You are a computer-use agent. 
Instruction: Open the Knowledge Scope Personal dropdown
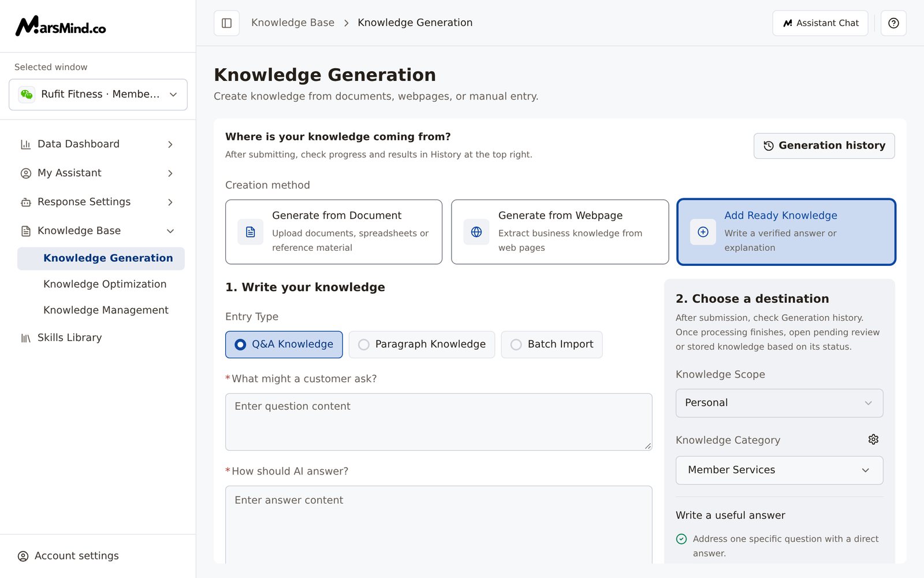tap(779, 403)
